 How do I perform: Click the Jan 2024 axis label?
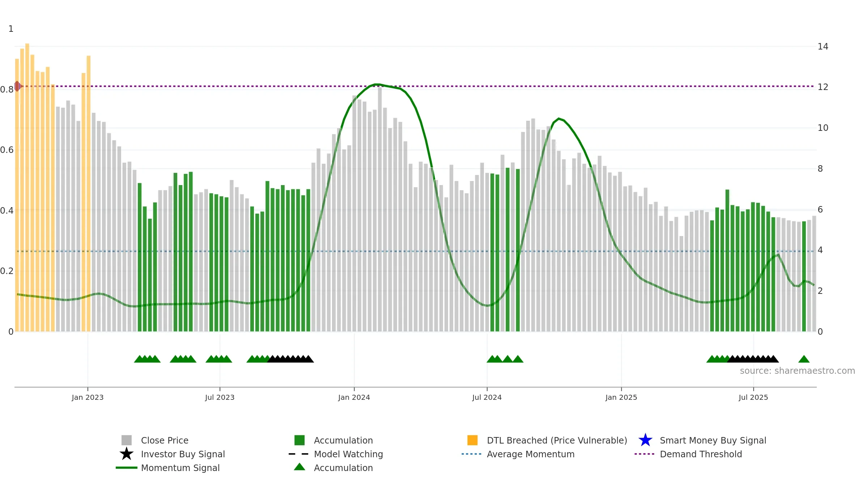tap(354, 398)
